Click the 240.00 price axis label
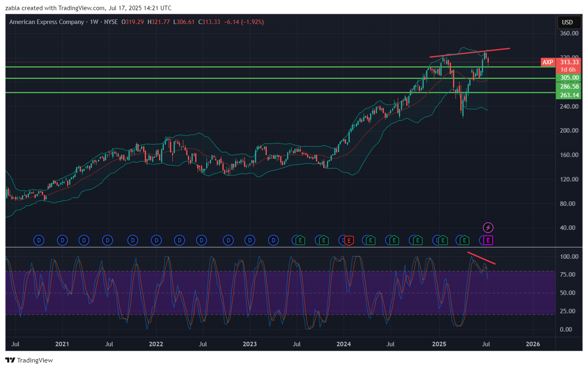The width and height of the screenshot is (588, 369). (569, 107)
